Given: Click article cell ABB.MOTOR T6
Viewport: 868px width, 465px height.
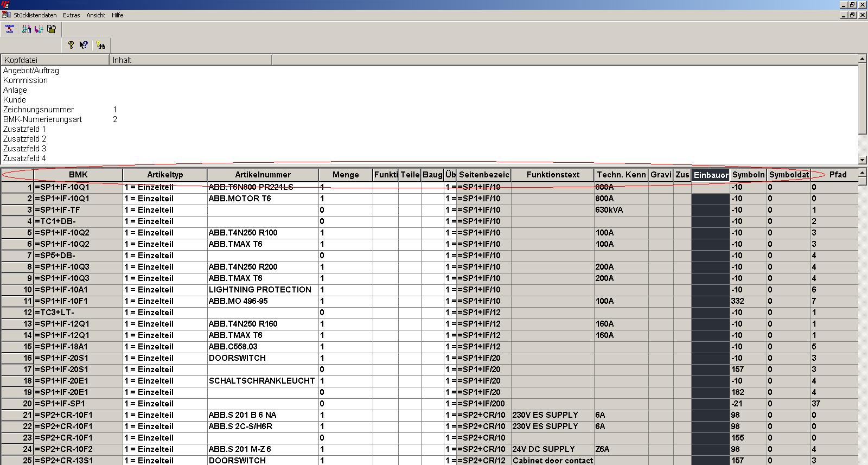Looking at the screenshot, I should click(x=263, y=199).
